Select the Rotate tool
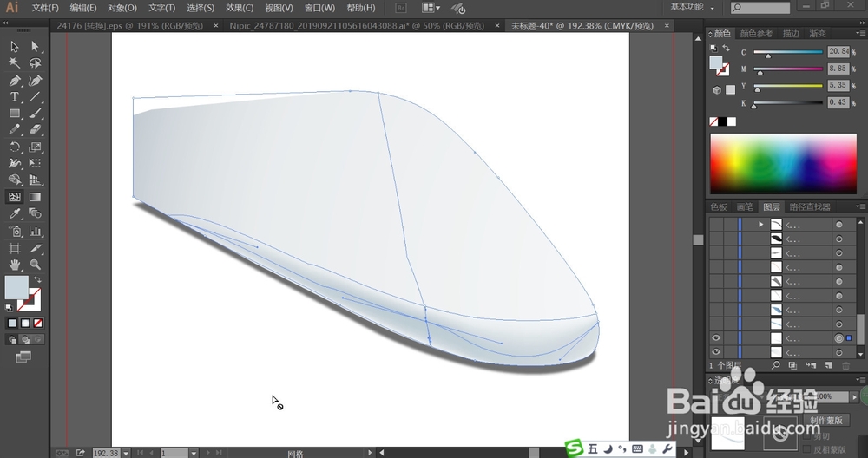The height and width of the screenshot is (458, 868). 15,147
